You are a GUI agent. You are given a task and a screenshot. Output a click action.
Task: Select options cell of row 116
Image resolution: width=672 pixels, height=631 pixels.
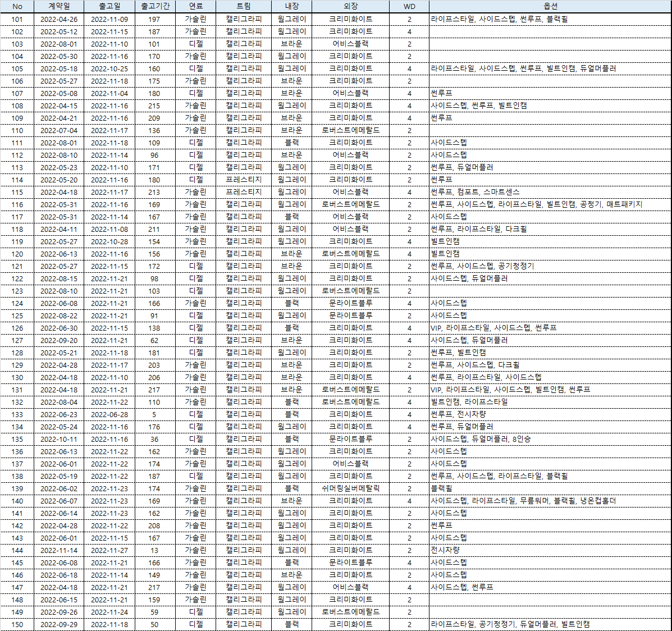(x=550, y=204)
